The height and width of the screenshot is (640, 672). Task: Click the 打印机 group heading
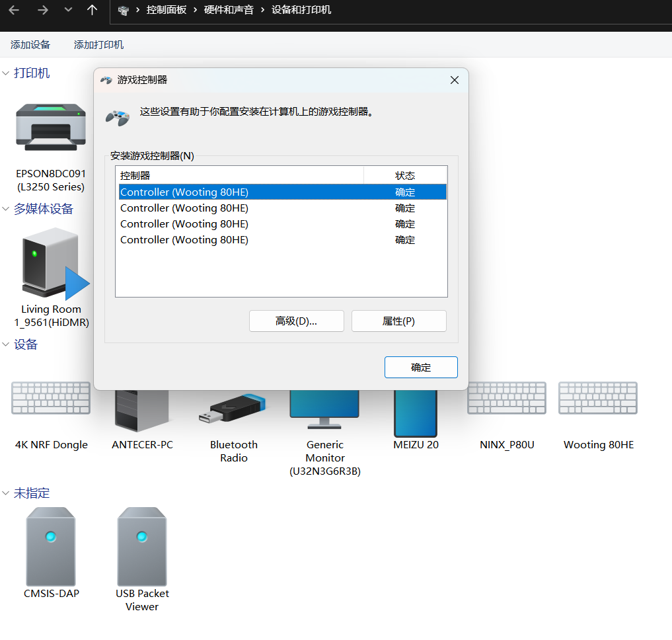click(x=31, y=73)
